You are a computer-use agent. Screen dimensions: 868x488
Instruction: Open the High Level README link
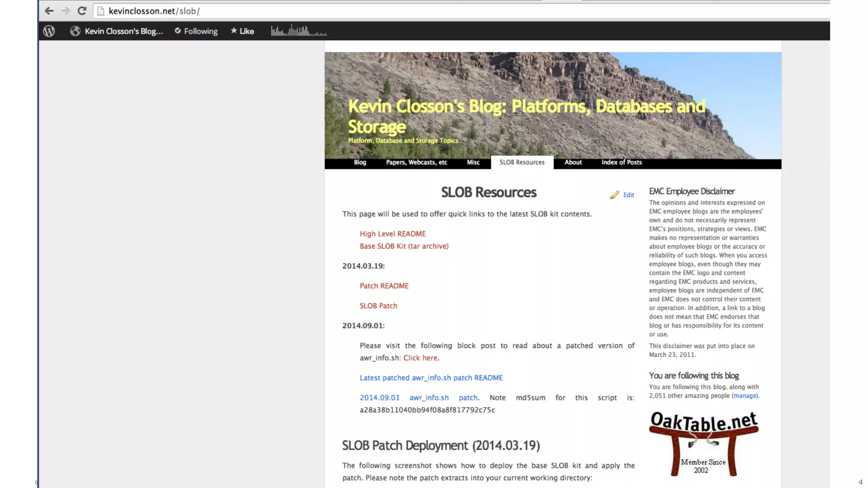click(392, 234)
